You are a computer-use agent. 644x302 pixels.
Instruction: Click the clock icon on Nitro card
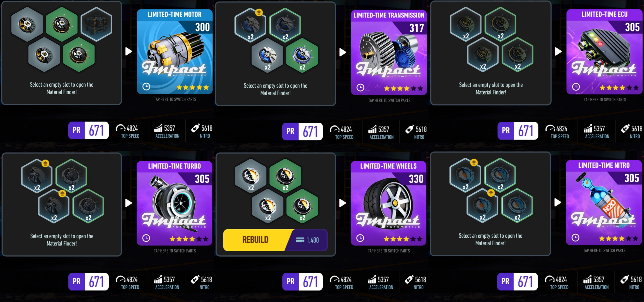(575, 237)
